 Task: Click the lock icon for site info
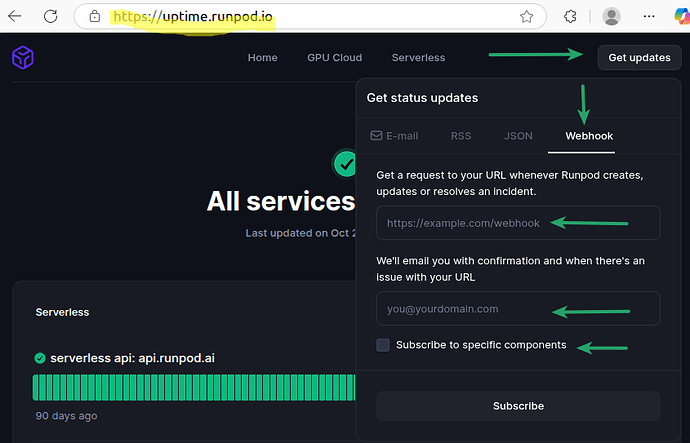[95, 17]
